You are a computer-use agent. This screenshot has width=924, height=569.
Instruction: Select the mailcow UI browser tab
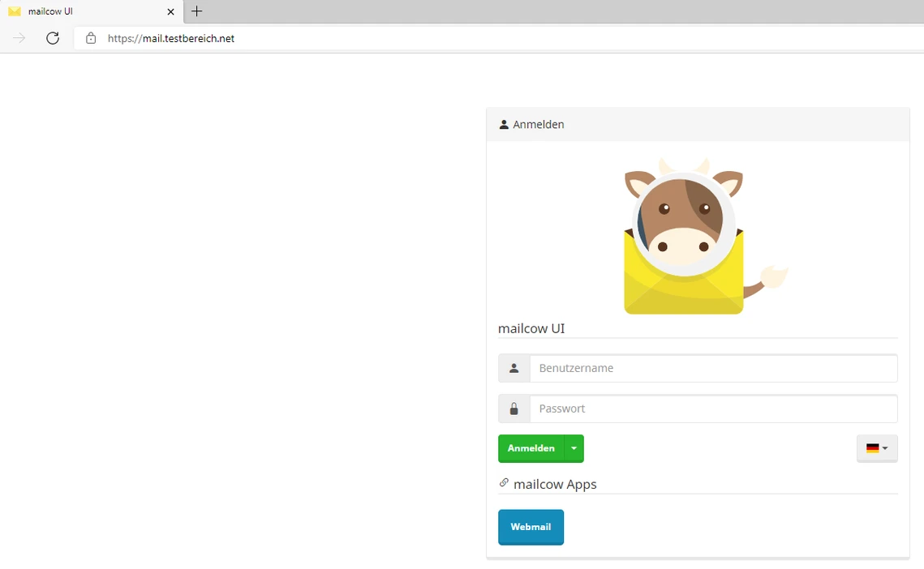89,12
